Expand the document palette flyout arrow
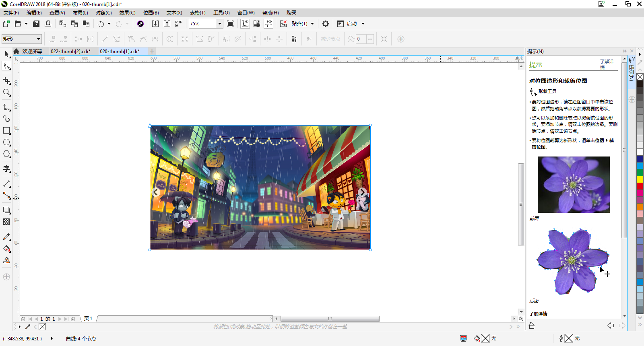The height and width of the screenshot is (346, 644). point(19,327)
